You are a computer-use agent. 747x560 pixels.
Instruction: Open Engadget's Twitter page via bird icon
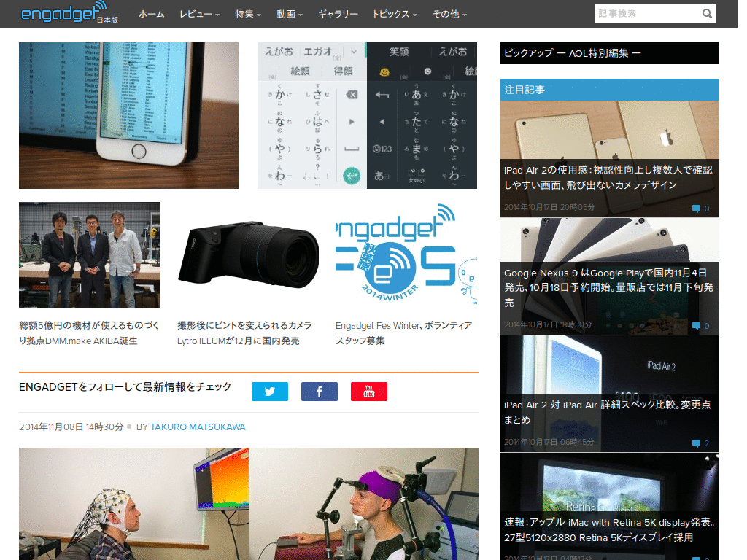click(269, 391)
